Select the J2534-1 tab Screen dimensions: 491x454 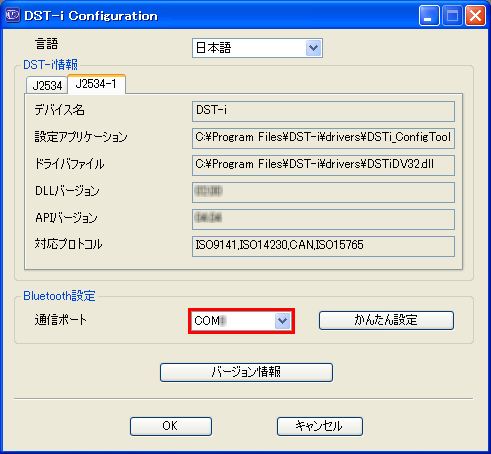tap(96, 84)
